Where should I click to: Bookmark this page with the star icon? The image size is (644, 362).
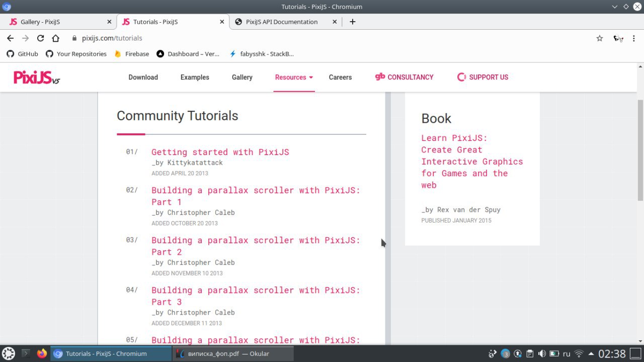pyautogui.click(x=599, y=38)
